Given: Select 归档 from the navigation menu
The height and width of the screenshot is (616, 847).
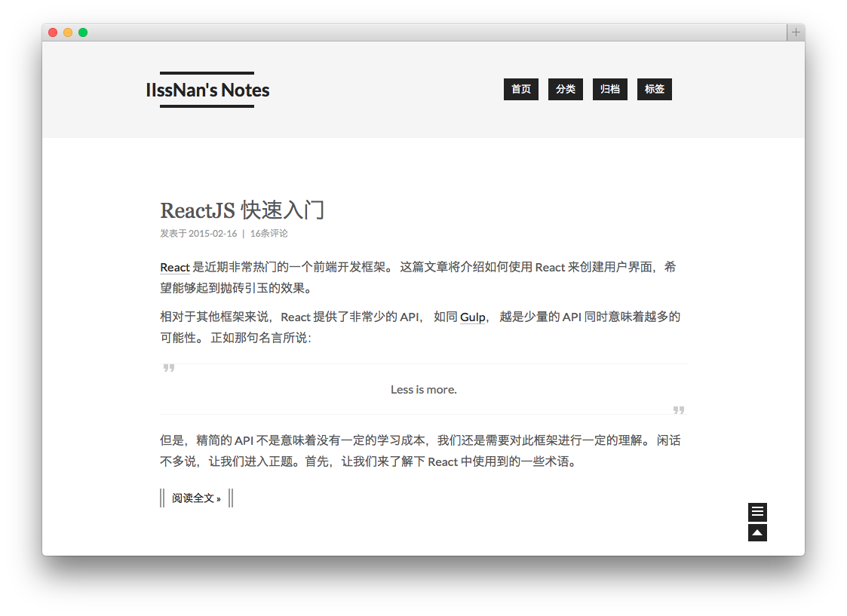Looking at the screenshot, I should point(609,89).
